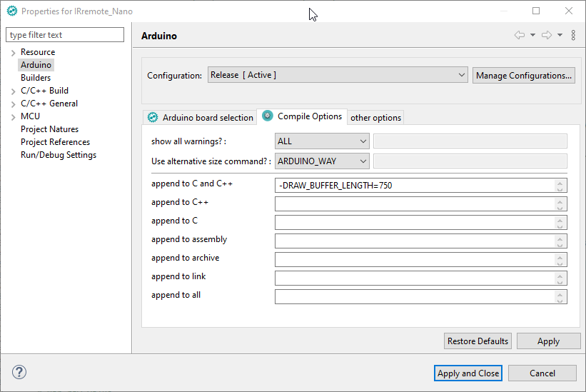The width and height of the screenshot is (586, 392).
Task: Expand the Resource tree node
Action: [x=13, y=53]
